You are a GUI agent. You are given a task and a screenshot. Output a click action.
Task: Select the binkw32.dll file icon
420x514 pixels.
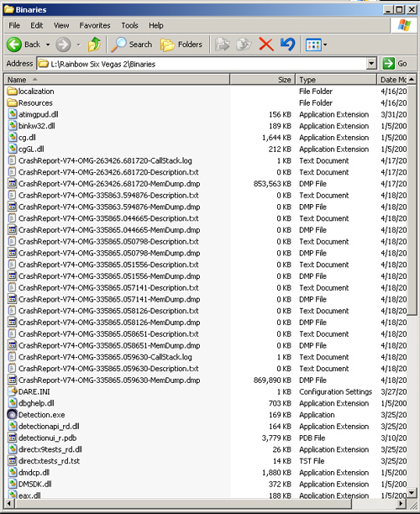pyautogui.click(x=12, y=126)
